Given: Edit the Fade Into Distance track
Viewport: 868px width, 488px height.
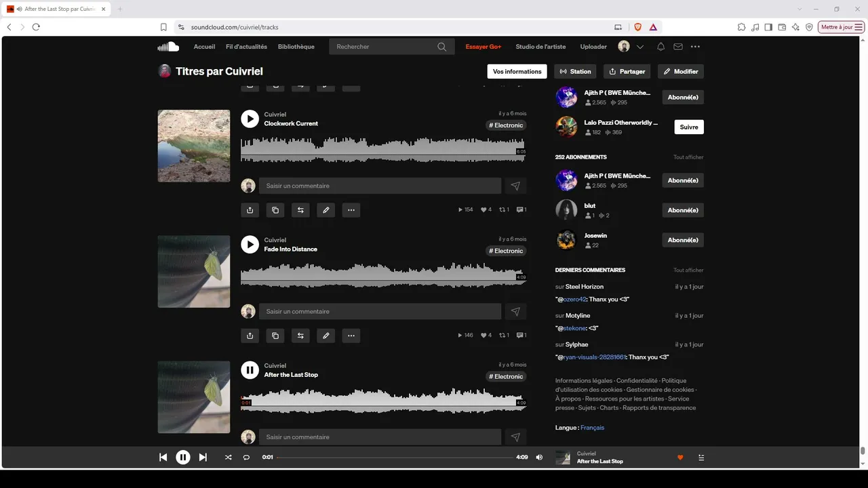Looking at the screenshot, I should pos(325,335).
